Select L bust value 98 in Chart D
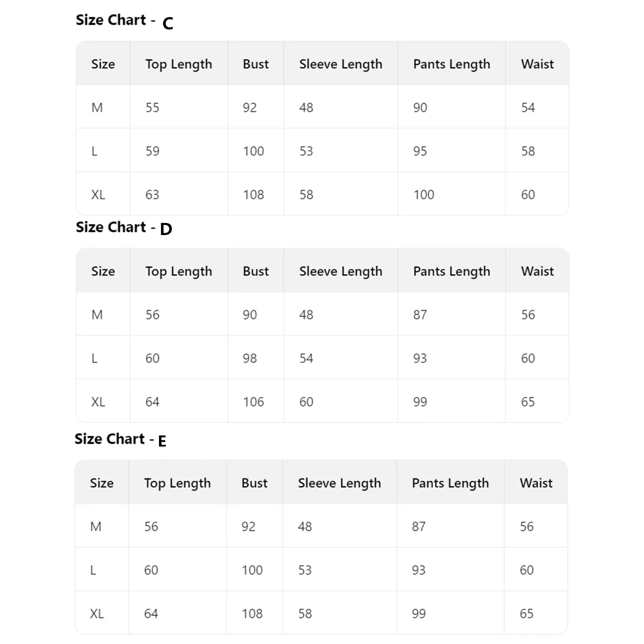This screenshot has height=644, width=644. coord(250,358)
